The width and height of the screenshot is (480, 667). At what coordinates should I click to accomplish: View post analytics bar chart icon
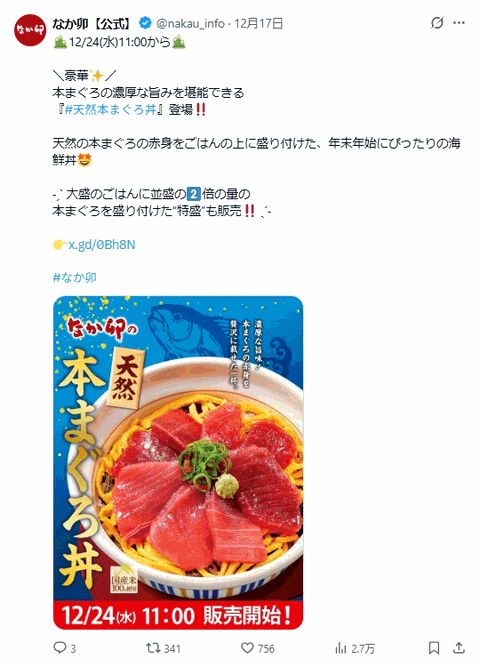(340, 648)
